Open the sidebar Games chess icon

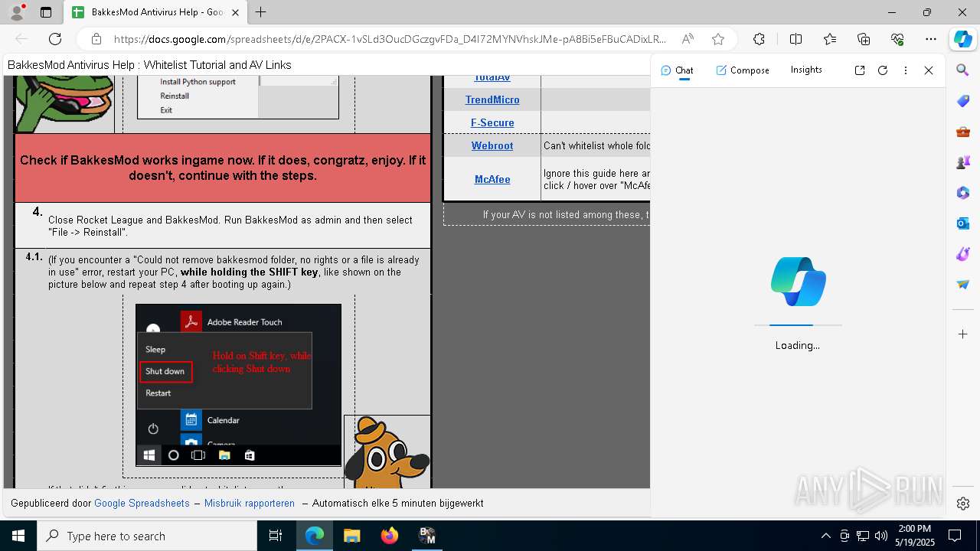tap(963, 162)
